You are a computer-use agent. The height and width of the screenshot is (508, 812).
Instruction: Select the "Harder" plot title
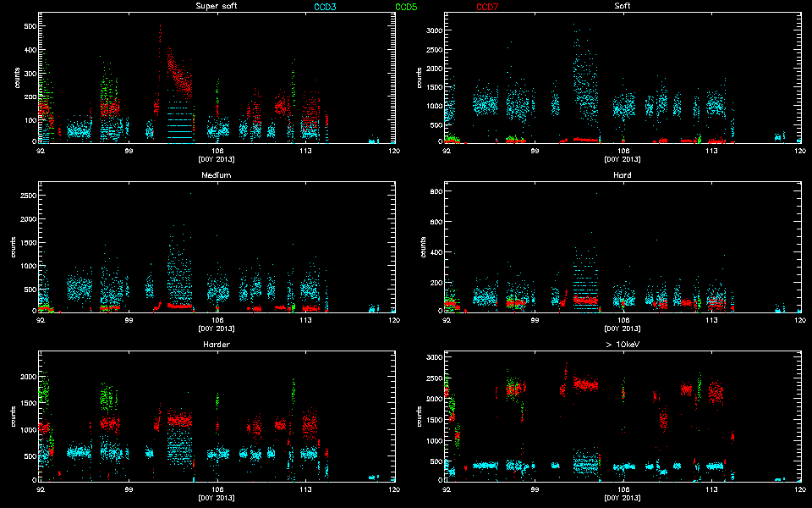click(215, 345)
